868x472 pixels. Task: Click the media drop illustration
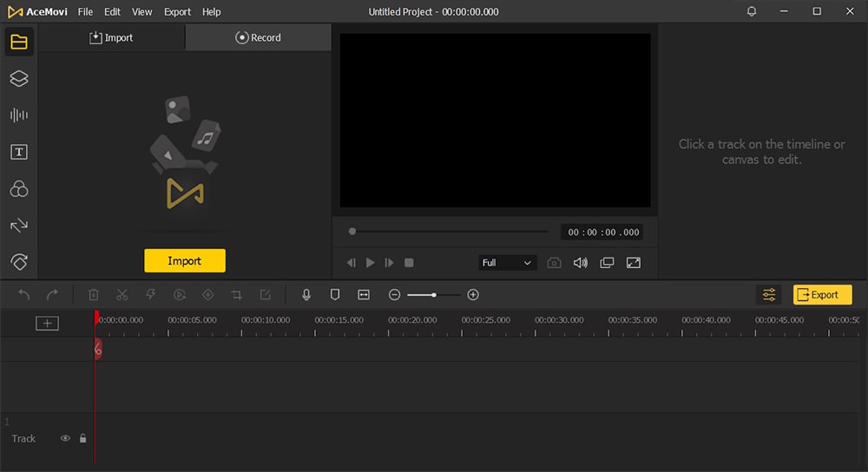(x=185, y=154)
